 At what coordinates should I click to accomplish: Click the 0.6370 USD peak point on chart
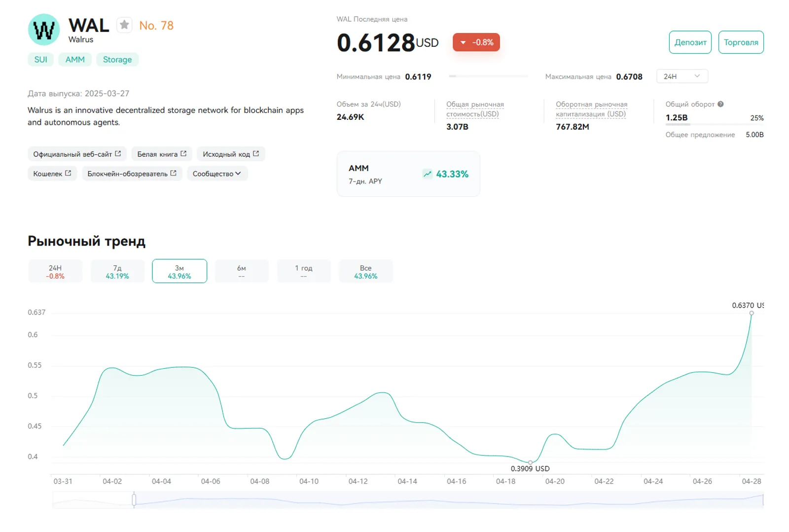(752, 313)
